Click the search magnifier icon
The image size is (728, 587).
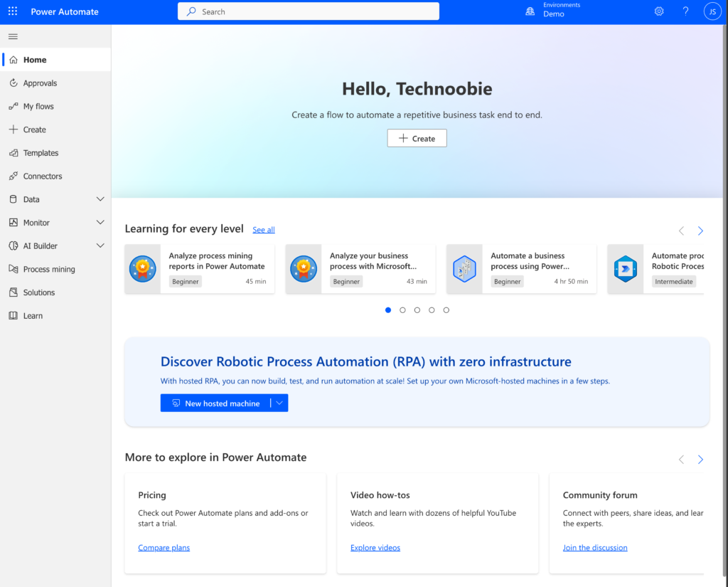191,11
